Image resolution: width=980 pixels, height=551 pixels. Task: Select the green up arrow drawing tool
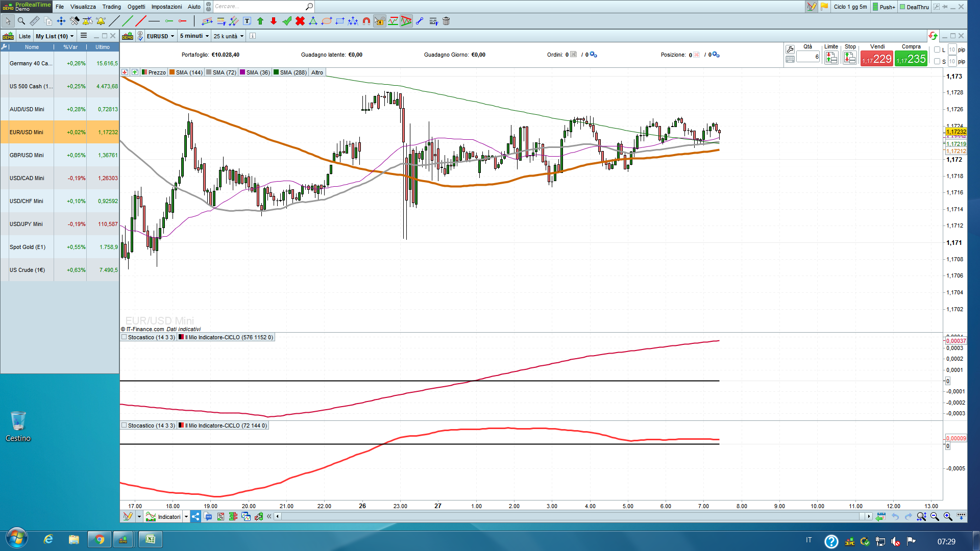pos(260,21)
